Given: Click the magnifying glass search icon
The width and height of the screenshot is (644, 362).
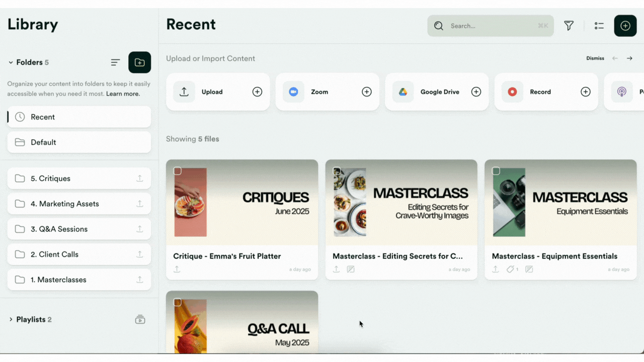Looking at the screenshot, I should point(439,26).
